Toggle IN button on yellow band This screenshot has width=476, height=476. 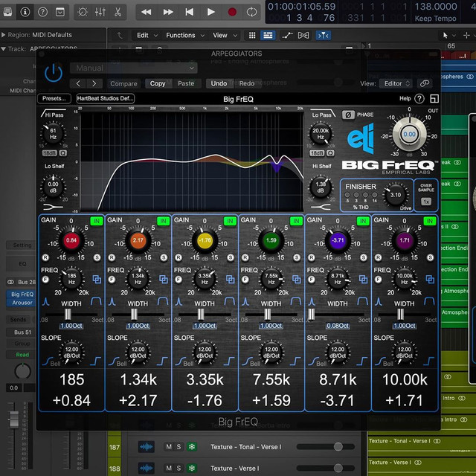(x=230, y=221)
